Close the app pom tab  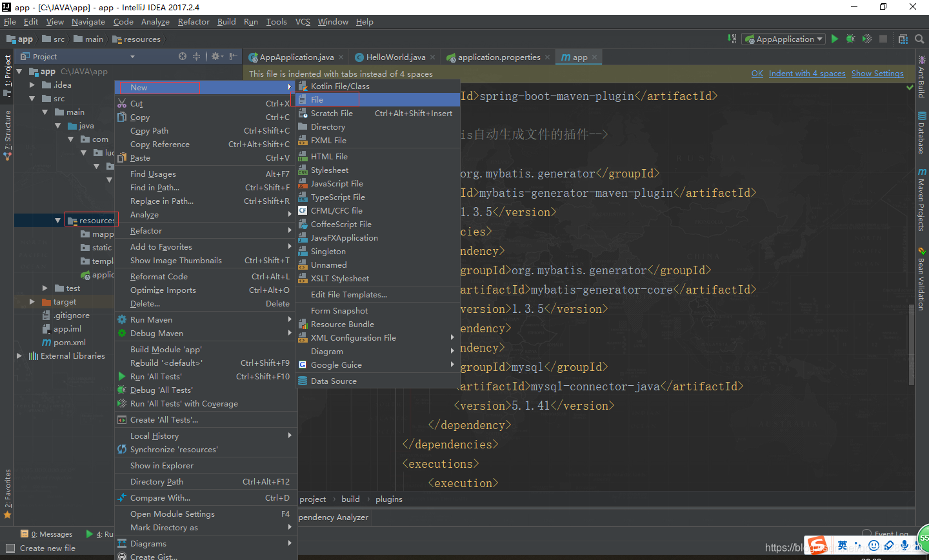pyautogui.click(x=594, y=57)
